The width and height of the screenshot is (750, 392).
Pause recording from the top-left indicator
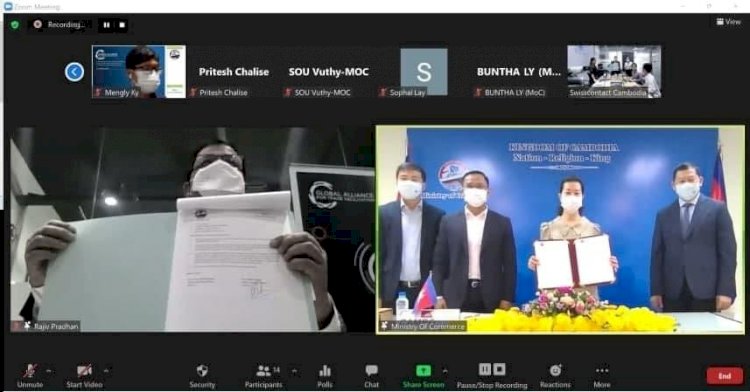click(x=106, y=25)
